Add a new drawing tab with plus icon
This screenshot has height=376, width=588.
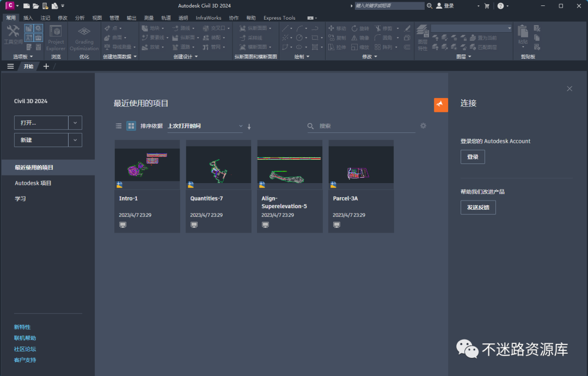[x=46, y=66]
